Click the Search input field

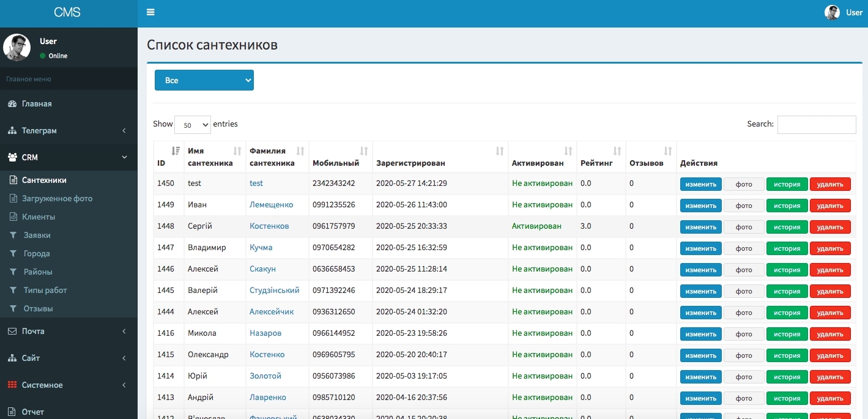click(x=816, y=125)
